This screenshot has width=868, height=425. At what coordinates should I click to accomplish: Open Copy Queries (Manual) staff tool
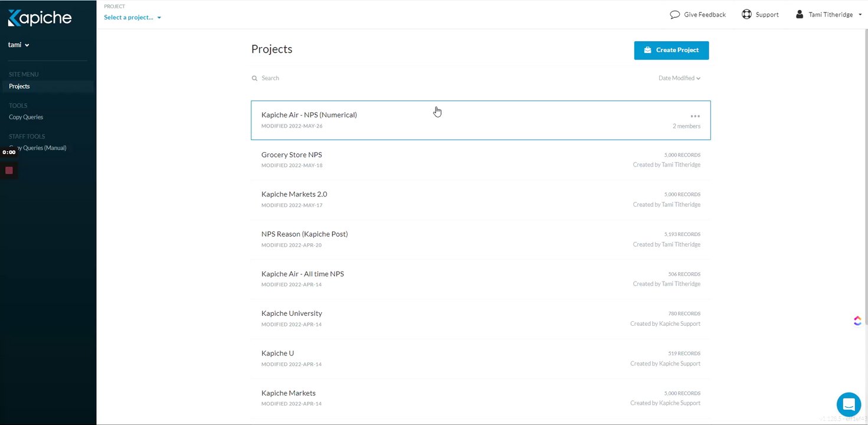coord(41,148)
